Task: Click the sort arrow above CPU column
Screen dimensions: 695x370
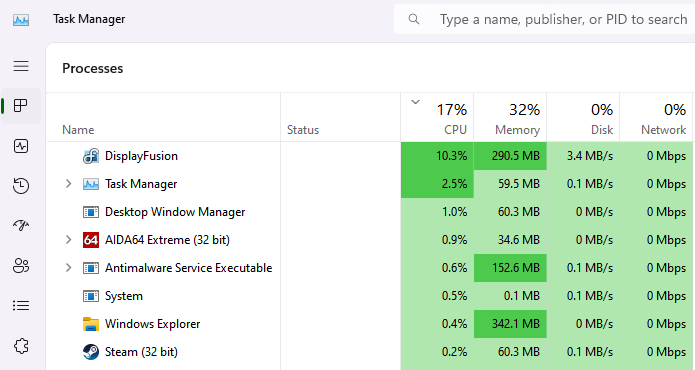Action: click(x=415, y=102)
